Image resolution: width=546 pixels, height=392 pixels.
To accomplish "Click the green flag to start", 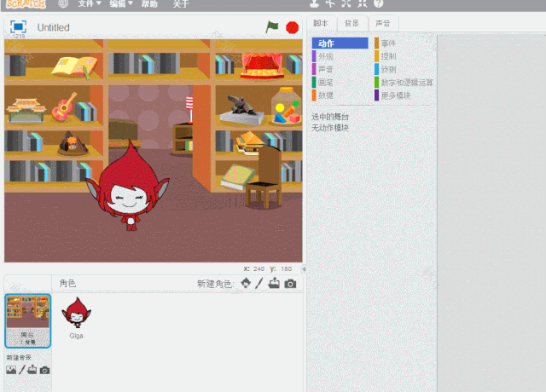I will click(272, 27).
